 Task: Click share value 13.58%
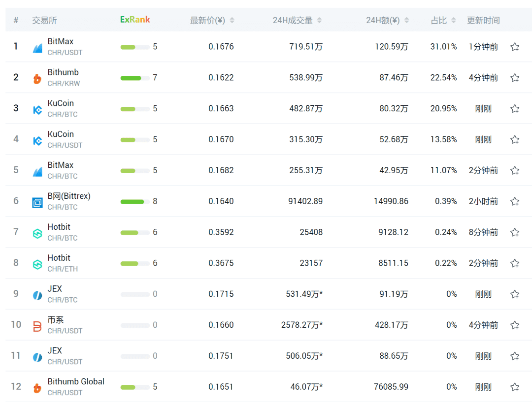coord(443,139)
